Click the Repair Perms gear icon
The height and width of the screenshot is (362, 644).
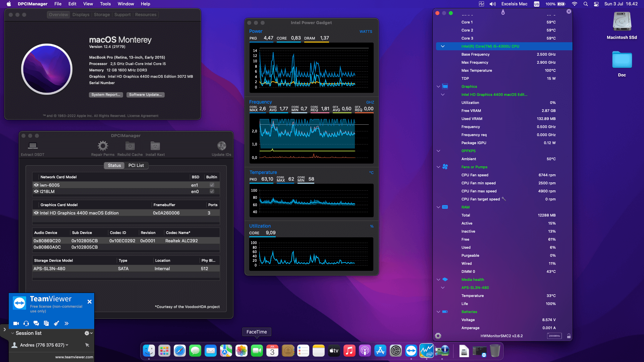point(103,146)
